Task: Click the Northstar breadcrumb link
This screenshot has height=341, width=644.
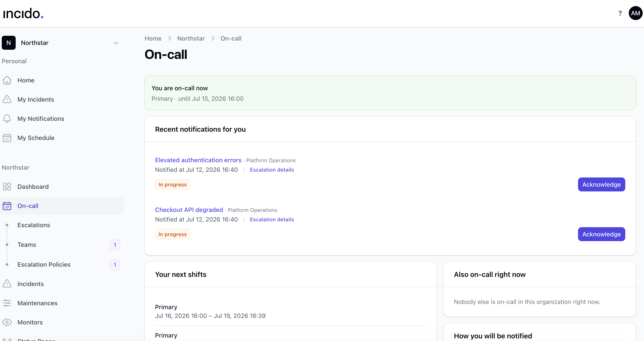Action: click(x=191, y=39)
